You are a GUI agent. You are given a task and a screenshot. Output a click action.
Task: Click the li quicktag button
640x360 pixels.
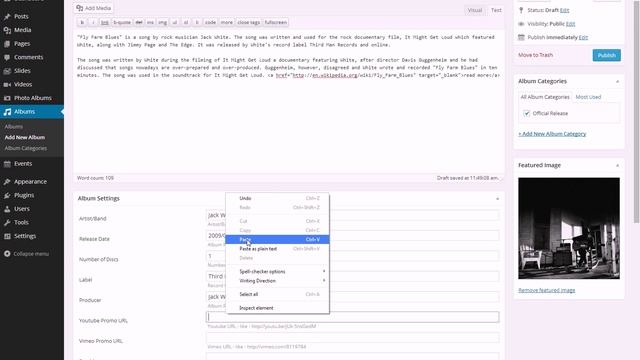[x=197, y=22]
